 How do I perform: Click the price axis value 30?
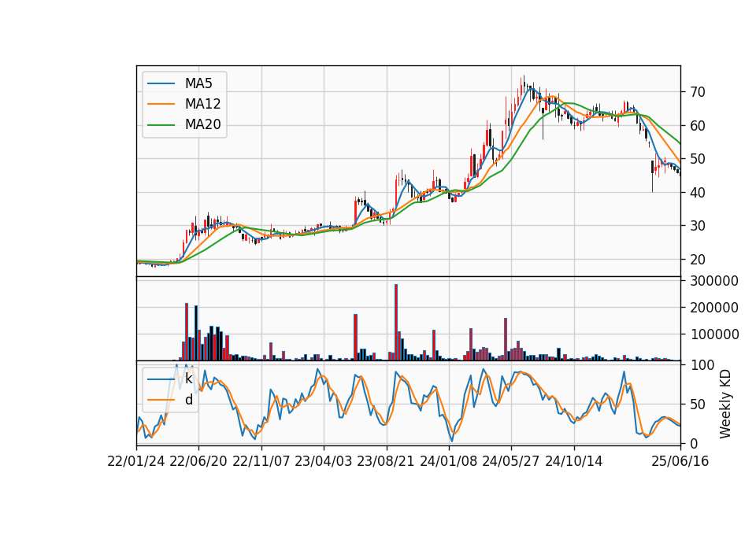(697, 226)
